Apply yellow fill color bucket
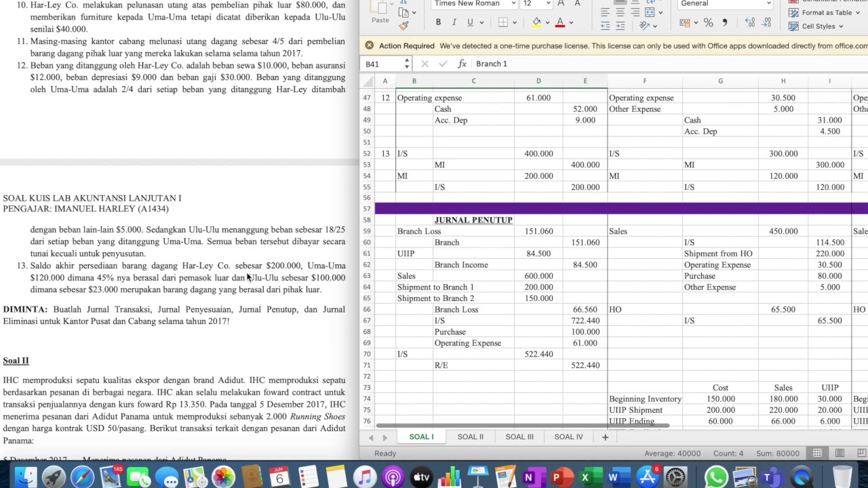Viewport: 868px width, 488px height. (536, 22)
